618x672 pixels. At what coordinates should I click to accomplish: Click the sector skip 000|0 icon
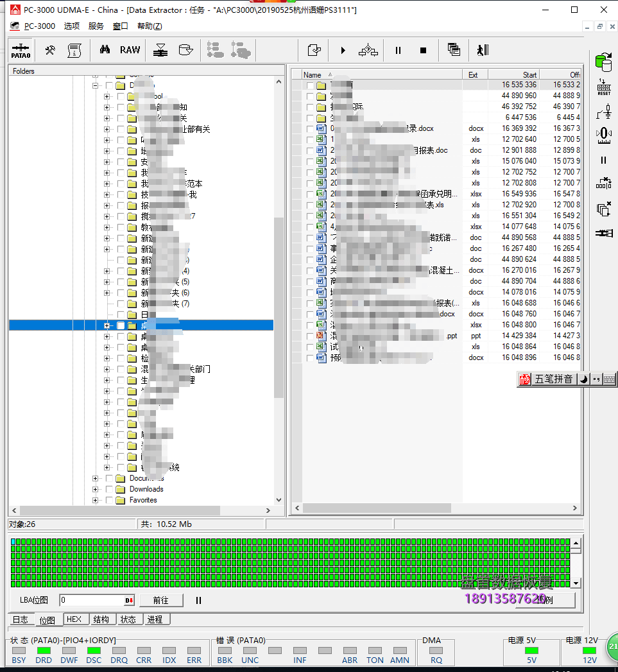(x=603, y=184)
